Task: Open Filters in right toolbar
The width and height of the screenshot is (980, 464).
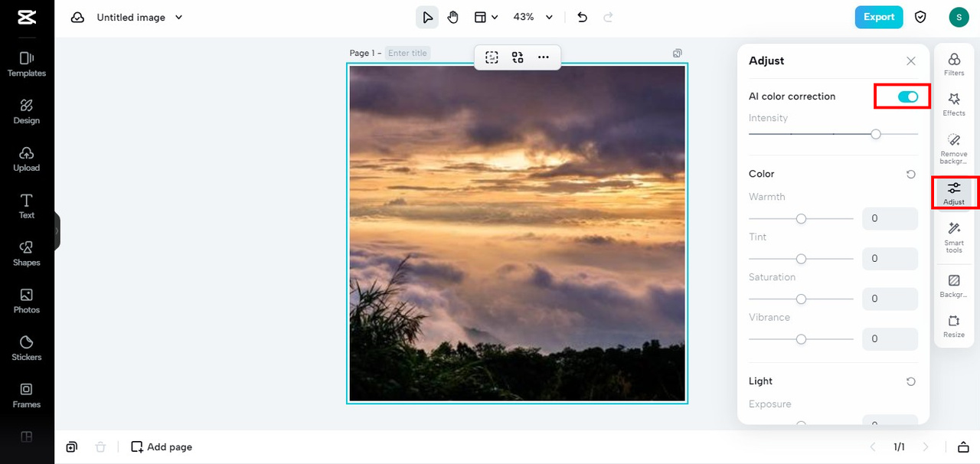Action: (954, 64)
